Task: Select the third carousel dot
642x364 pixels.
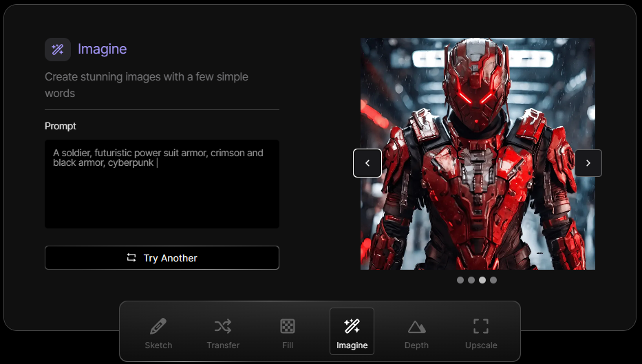Action: click(x=482, y=280)
